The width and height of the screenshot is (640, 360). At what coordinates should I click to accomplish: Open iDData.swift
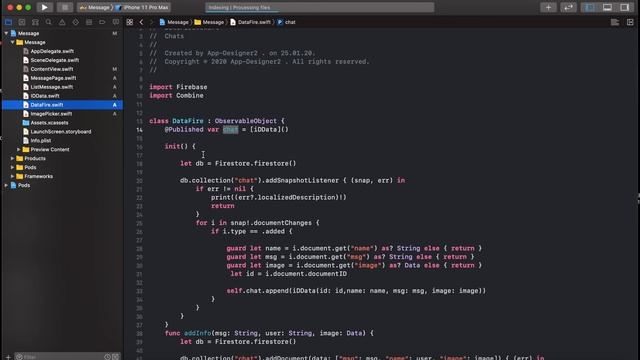click(x=45, y=96)
